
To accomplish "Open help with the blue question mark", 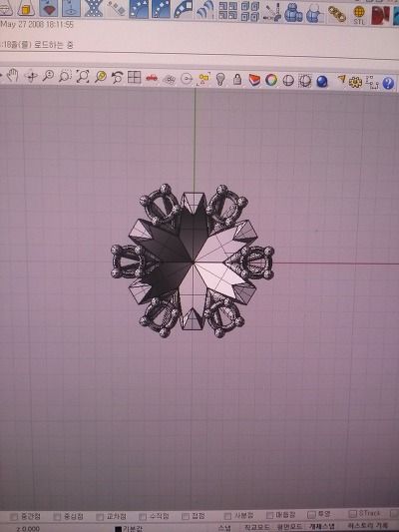I will (388, 83).
